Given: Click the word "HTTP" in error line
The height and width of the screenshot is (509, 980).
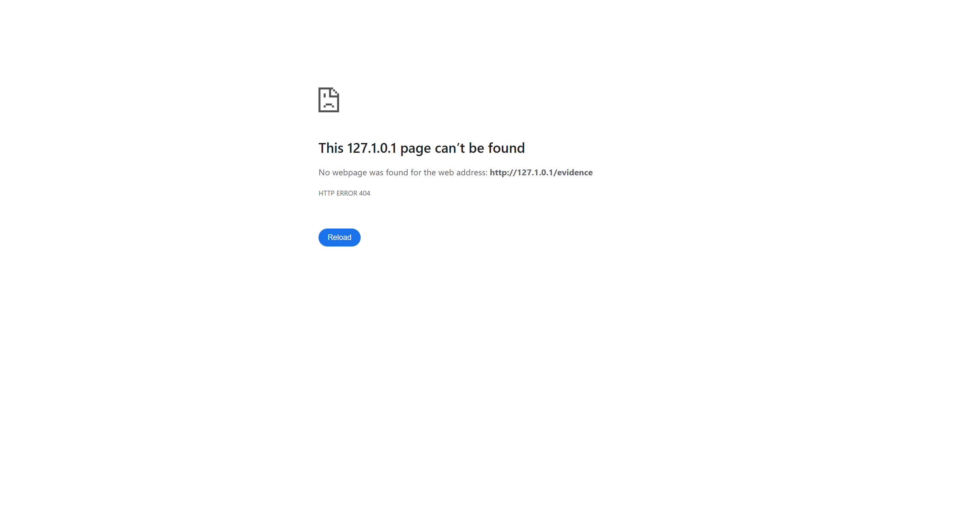Looking at the screenshot, I should 326,193.
